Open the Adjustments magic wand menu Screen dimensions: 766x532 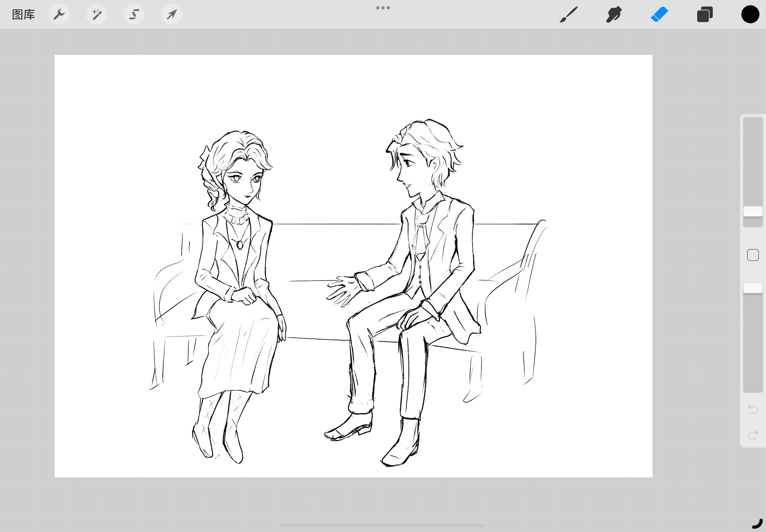pyautogui.click(x=97, y=14)
